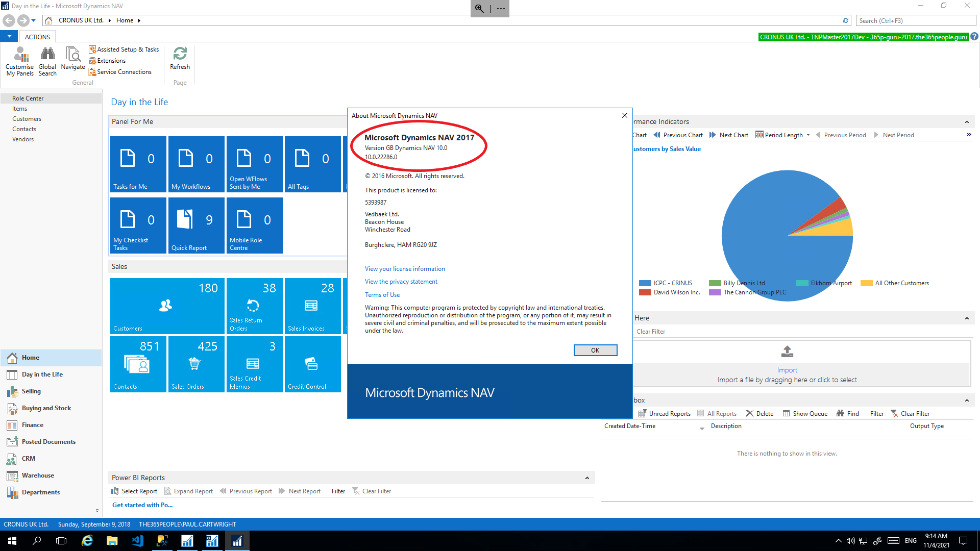980x551 pixels.
Task: Switch to All Reports view
Action: [717, 413]
